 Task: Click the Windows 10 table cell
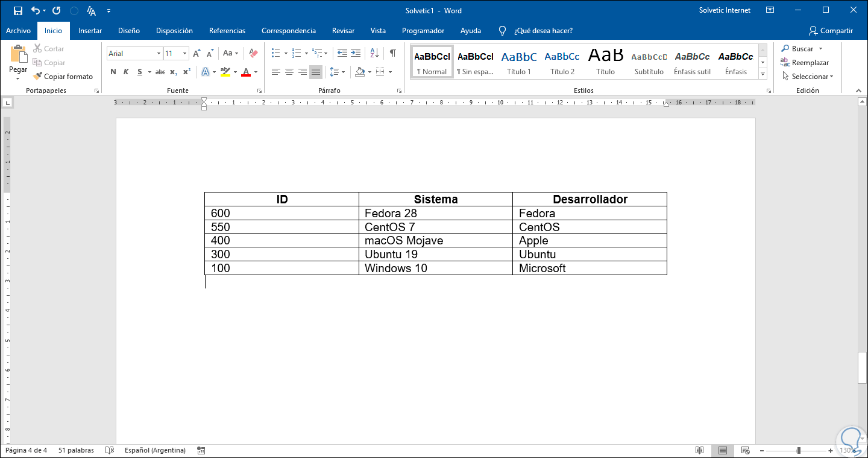click(436, 269)
